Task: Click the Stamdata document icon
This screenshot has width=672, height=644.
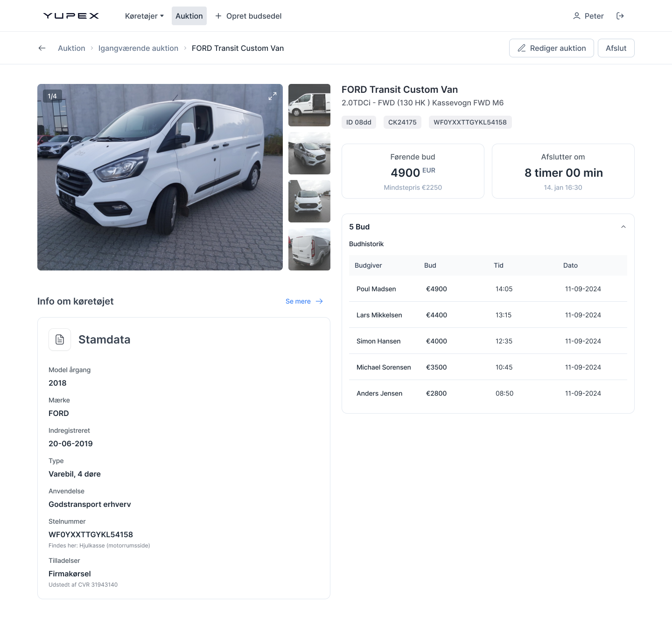Action: pos(60,339)
